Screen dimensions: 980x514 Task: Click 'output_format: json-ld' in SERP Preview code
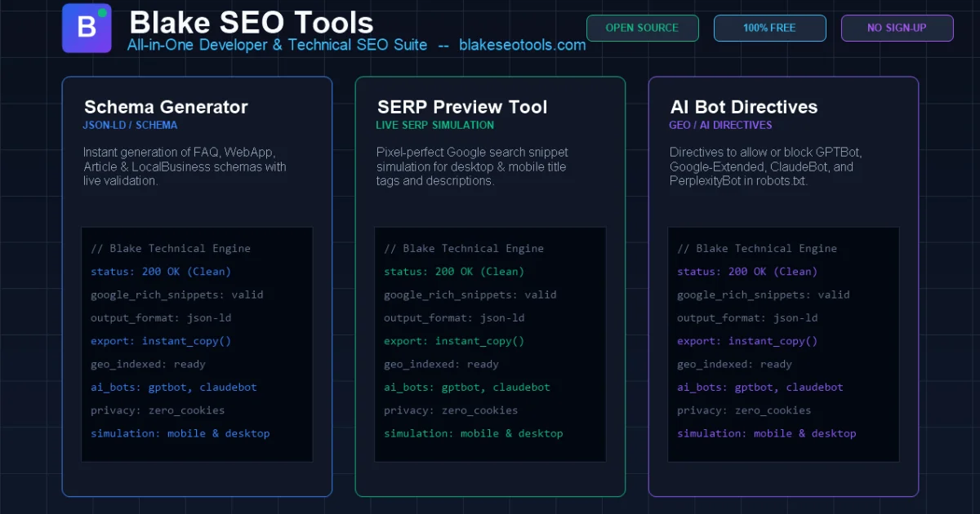454,318
